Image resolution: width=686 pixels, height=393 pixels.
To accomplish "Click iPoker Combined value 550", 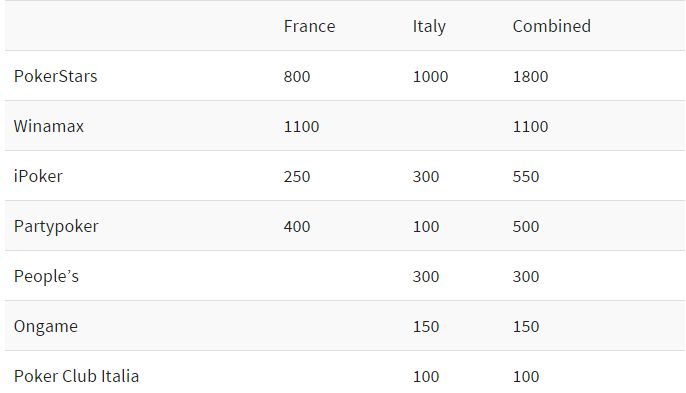I will pos(526,177).
